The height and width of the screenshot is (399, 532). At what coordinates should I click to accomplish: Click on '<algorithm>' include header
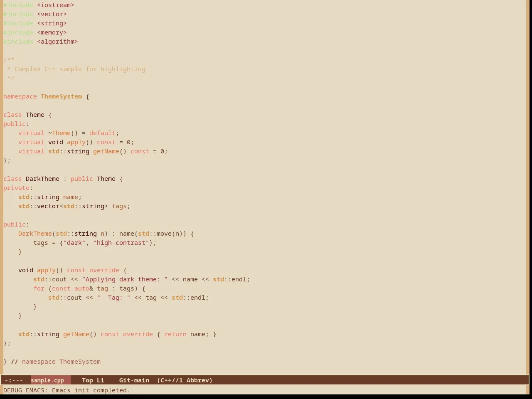tap(57, 42)
